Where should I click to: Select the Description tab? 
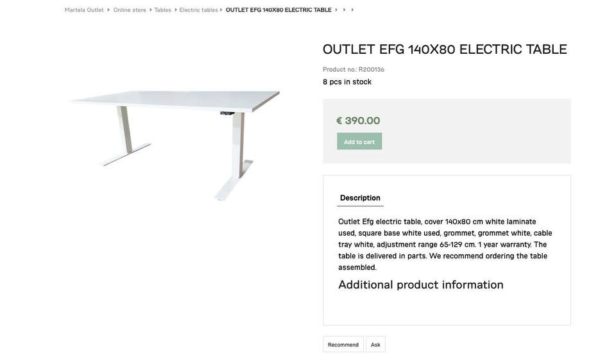pyautogui.click(x=360, y=198)
